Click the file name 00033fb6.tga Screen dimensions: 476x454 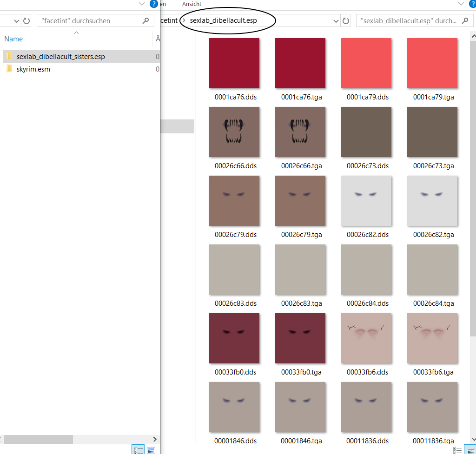point(433,372)
